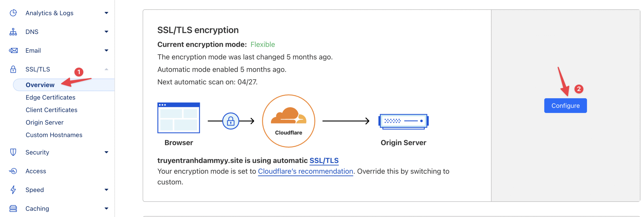Viewport: 644px width, 217px height.
Task: Click the lock circle between Browser and Cloudflare
Action: click(x=230, y=121)
